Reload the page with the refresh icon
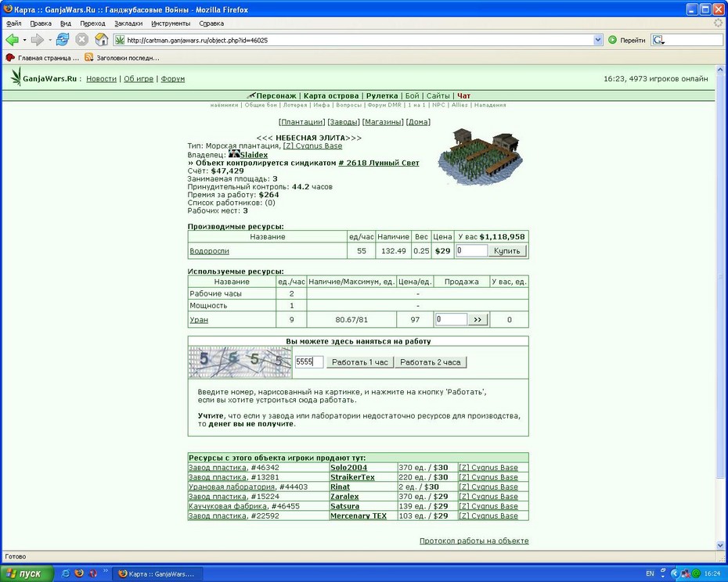Screen dimensions: 728x582 tap(62, 40)
